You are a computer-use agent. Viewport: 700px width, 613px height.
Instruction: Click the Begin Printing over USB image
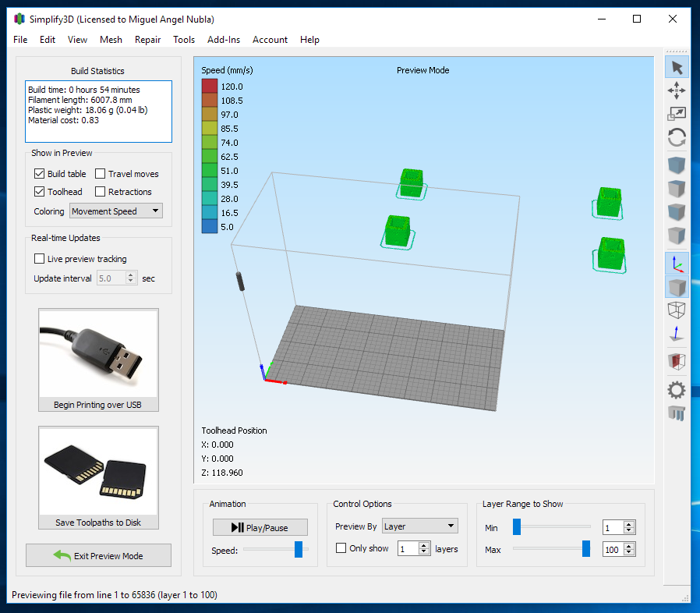[98, 353]
